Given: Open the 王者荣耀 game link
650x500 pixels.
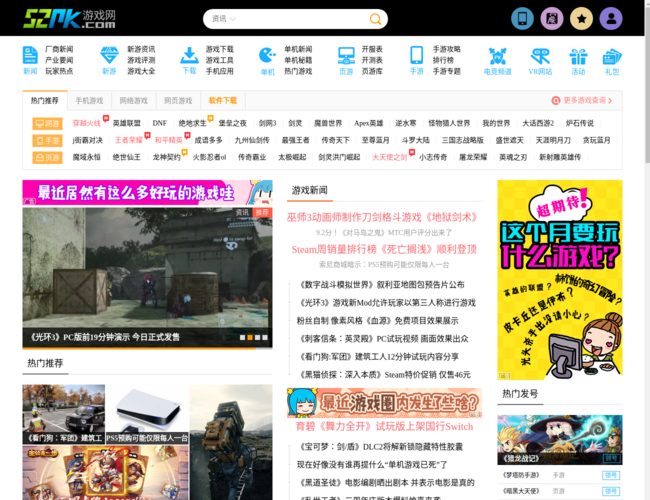Looking at the screenshot, I should pyautogui.click(x=129, y=140).
